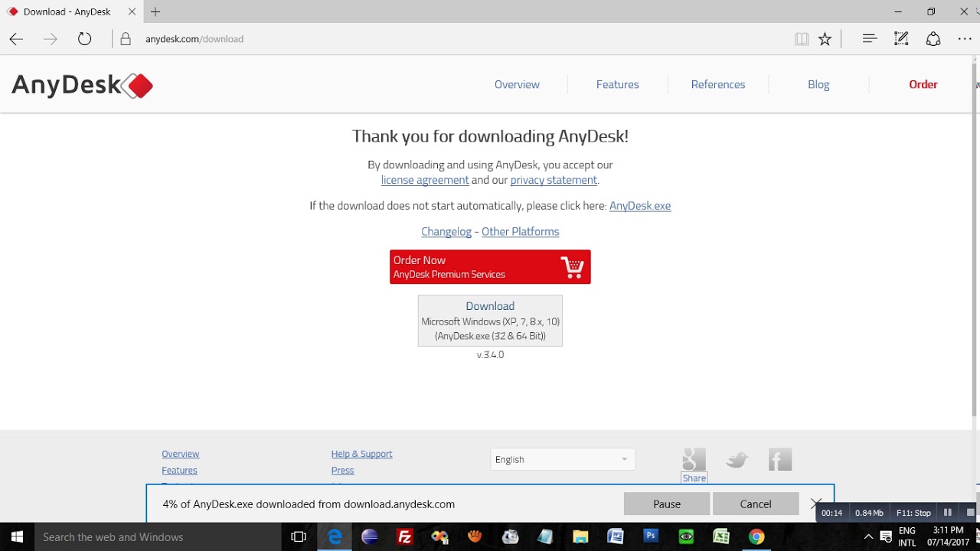The height and width of the screenshot is (551, 980).
Task: Launch Photoshop from the taskbar
Action: (651, 537)
